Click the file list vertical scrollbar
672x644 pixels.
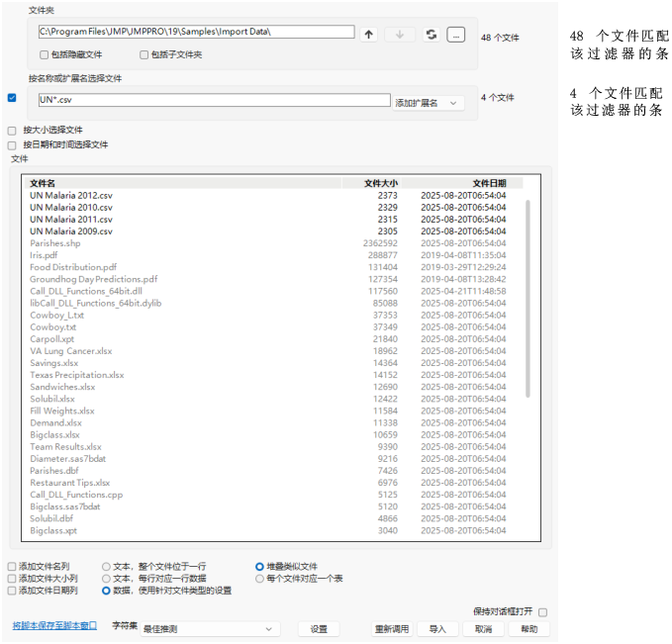pos(528,299)
